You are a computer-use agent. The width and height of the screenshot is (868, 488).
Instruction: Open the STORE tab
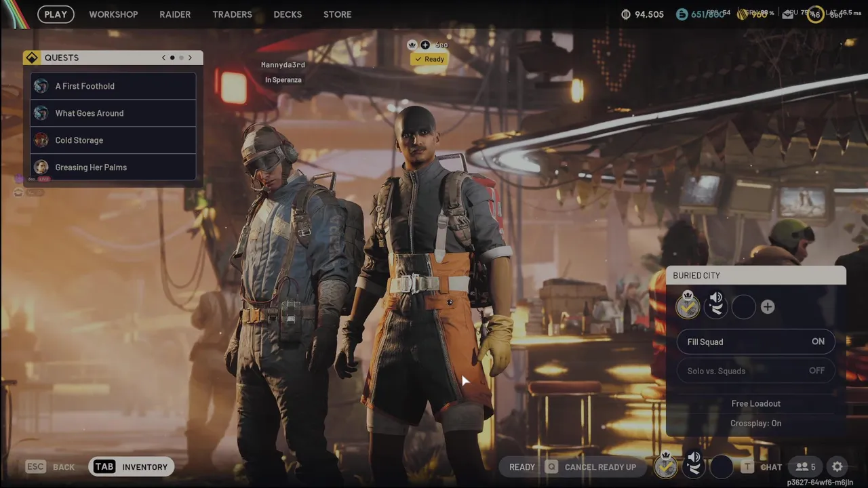click(337, 14)
